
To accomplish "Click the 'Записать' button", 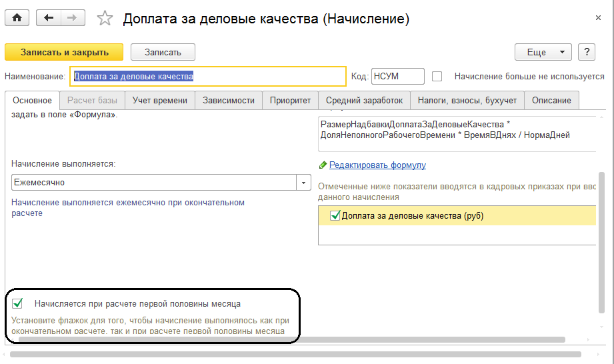I will pos(163,52).
